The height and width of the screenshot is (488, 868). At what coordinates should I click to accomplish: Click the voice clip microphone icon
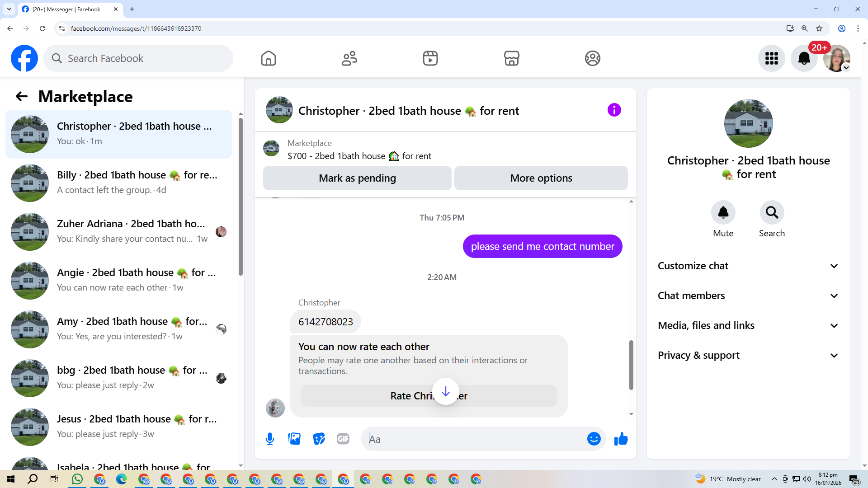tap(270, 439)
